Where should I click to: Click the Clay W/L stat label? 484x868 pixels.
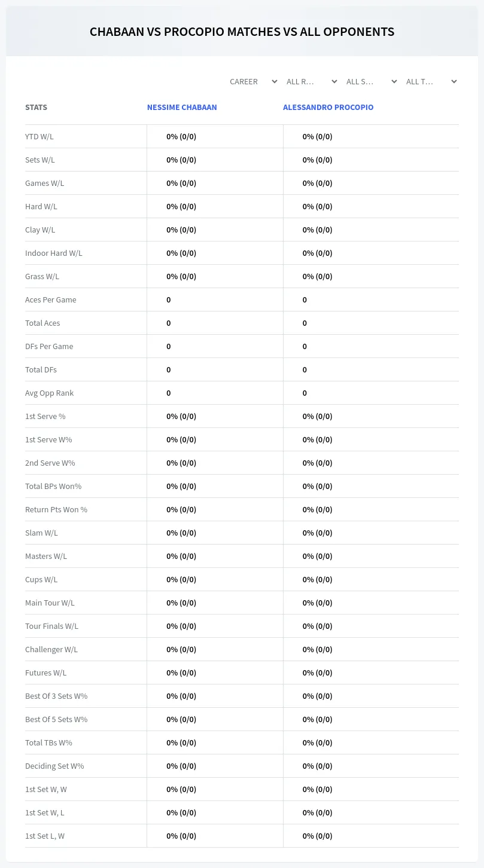tap(40, 230)
